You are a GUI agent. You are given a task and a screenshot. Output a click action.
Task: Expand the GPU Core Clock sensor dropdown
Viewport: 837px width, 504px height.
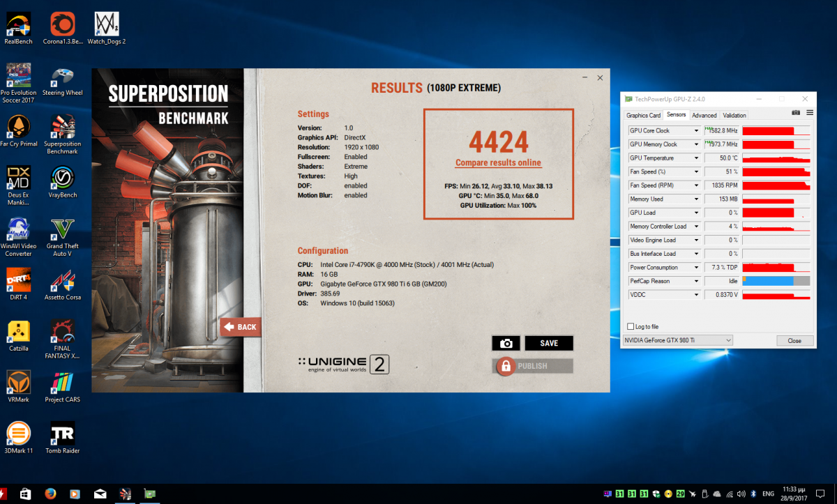(695, 130)
